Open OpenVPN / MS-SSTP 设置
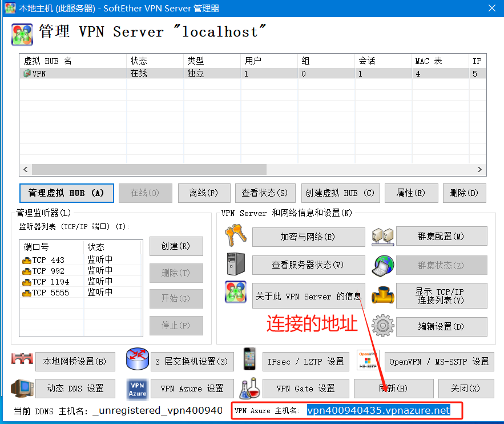This screenshot has height=424, width=504. point(439,362)
